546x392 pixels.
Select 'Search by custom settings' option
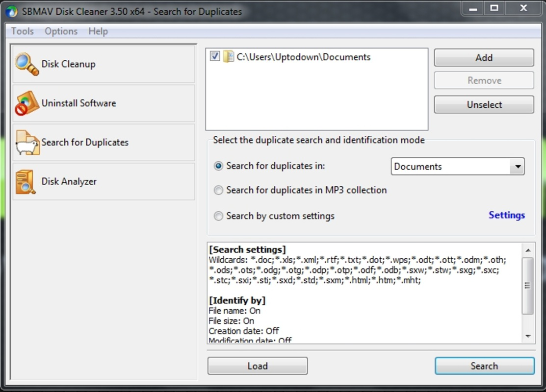point(218,216)
